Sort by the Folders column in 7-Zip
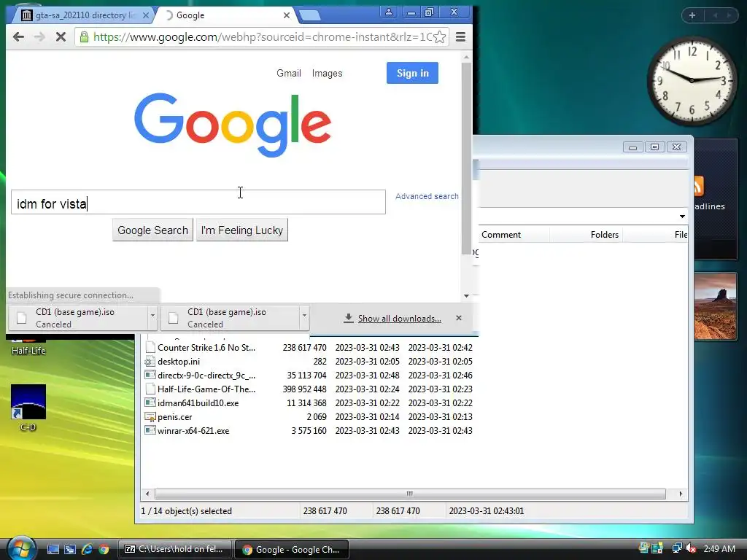747x560 pixels. pos(586,235)
